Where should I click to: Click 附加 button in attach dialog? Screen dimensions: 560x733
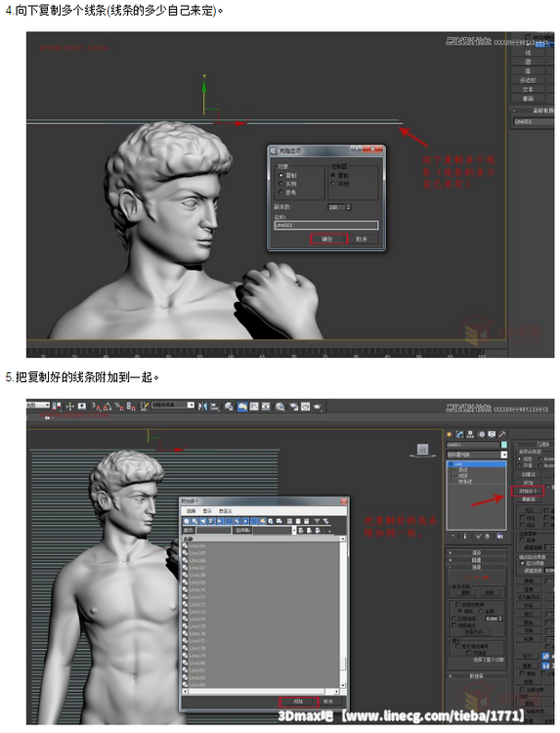299,701
